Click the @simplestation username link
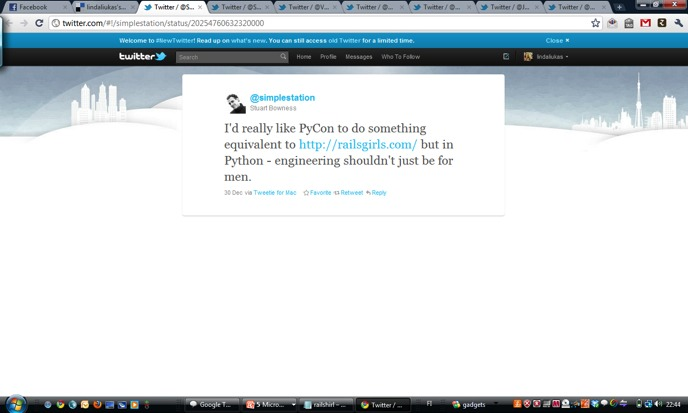 tap(282, 98)
